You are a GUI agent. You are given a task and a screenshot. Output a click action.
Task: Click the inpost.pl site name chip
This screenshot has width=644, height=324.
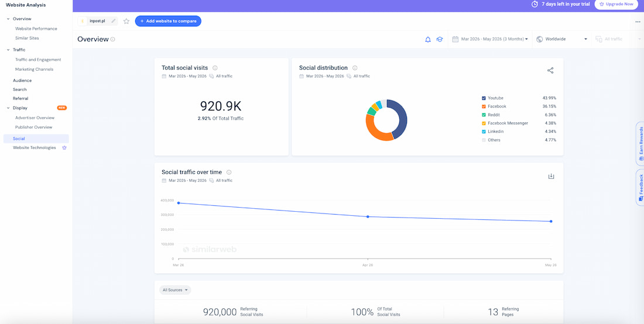(97, 21)
